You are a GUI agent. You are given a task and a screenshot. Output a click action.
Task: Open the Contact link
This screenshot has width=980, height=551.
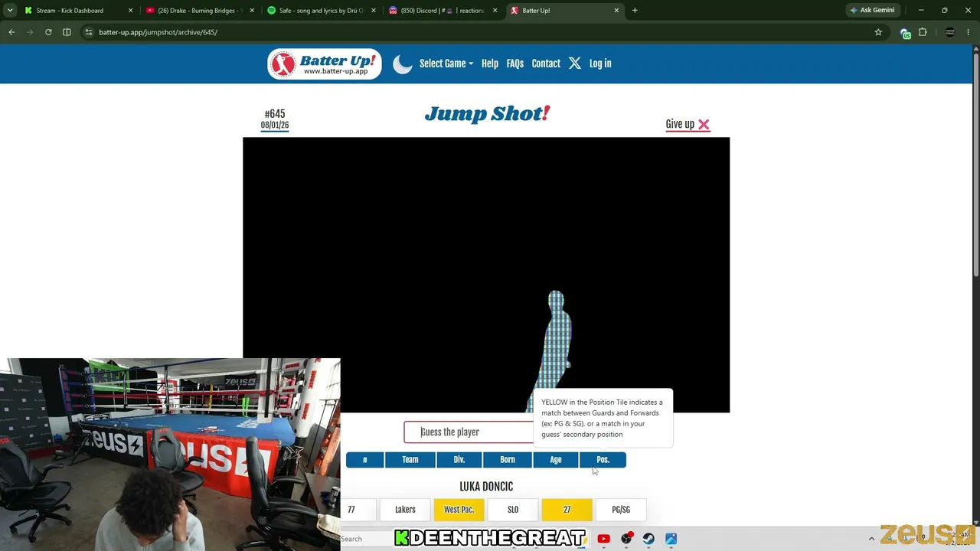546,64
